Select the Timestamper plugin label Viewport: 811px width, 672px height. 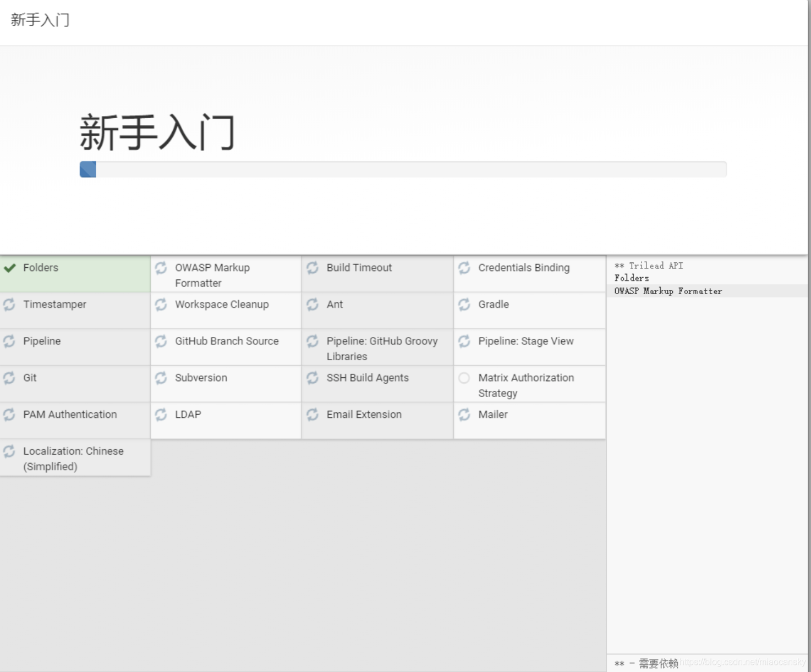54,305
